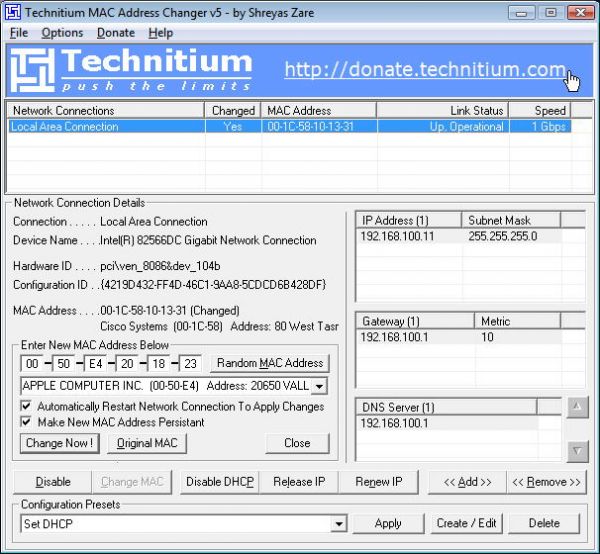Click the Speed column header
600x554 pixels.
pos(540,111)
